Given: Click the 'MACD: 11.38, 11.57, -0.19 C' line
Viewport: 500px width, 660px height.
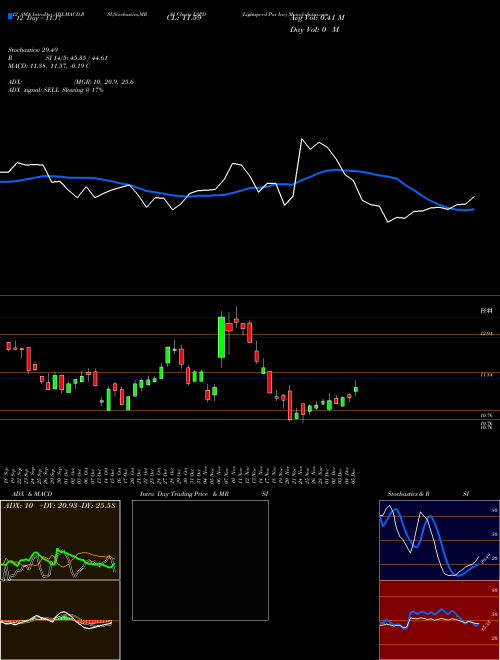Looking at the screenshot, I should point(49,66).
